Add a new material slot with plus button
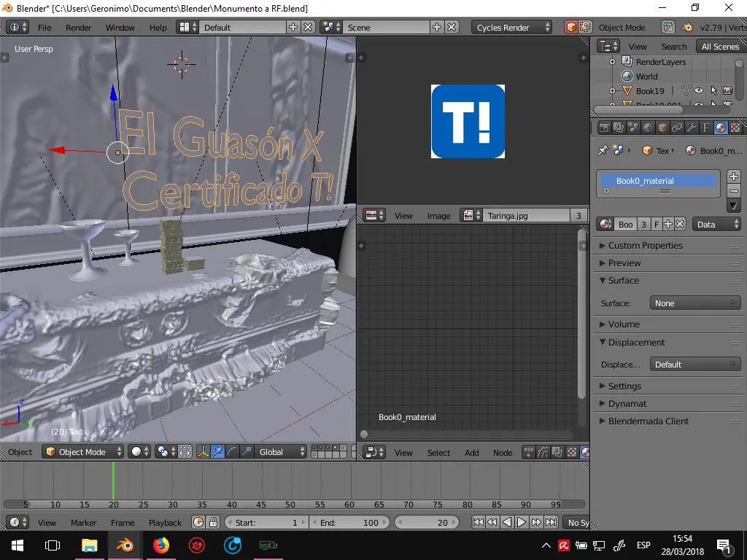The image size is (747, 560). (x=734, y=176)
